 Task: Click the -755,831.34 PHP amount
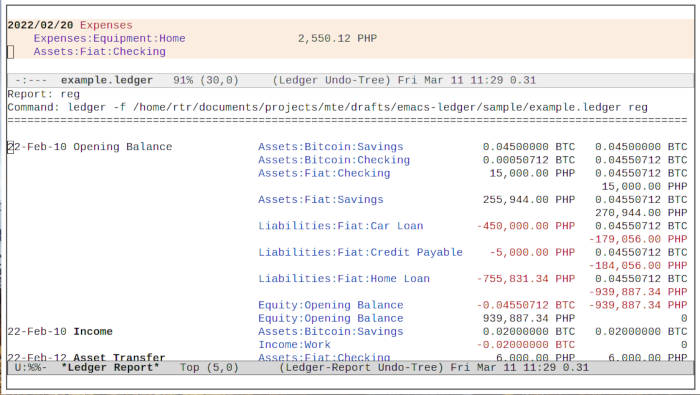[x=525, y=279]
